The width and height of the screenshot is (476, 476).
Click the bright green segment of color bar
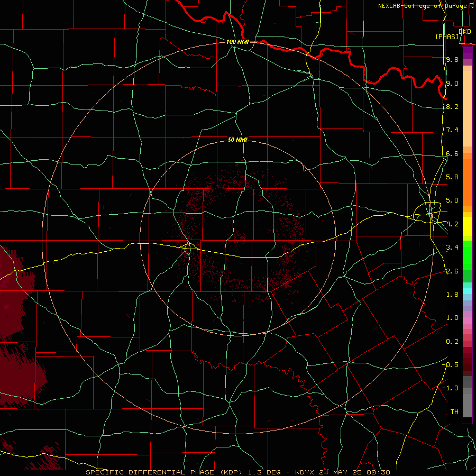tap(467, 255)
